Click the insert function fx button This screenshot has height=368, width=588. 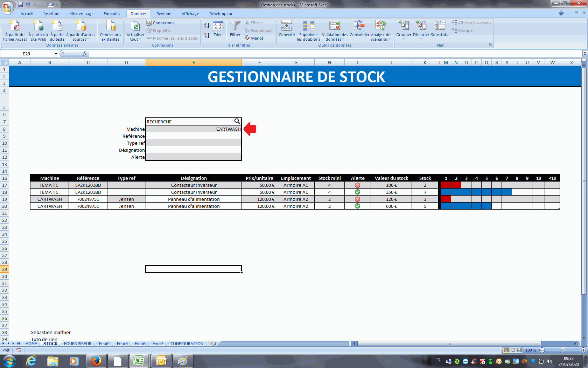tap(85, 54)
